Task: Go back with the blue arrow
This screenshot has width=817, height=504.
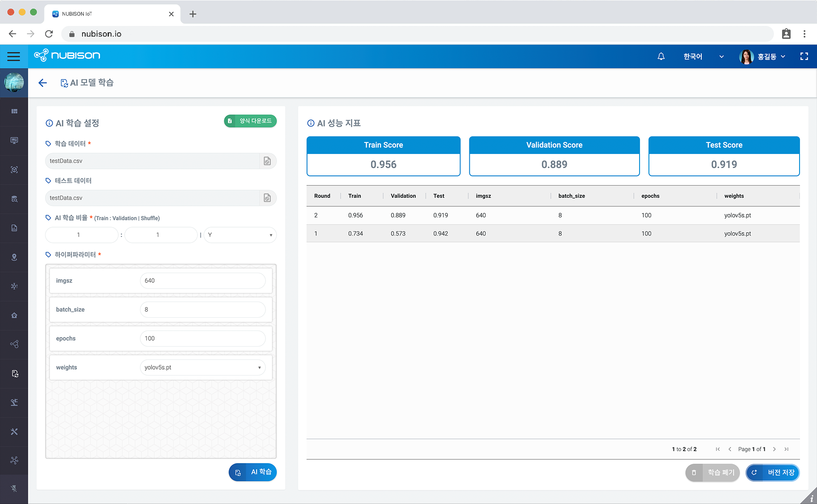Action: (x=43, y=83)
